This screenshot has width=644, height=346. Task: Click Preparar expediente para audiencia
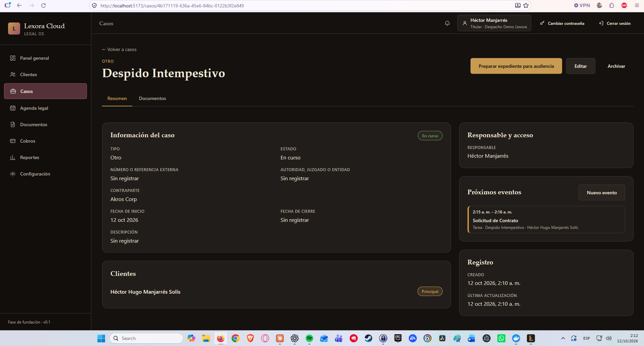516,66
